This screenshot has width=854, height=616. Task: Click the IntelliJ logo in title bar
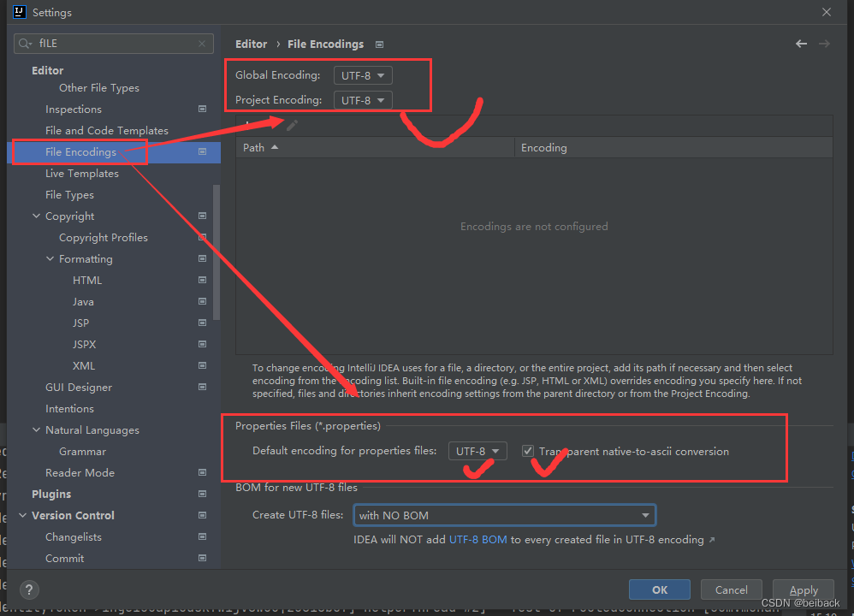tap(19, 12)
